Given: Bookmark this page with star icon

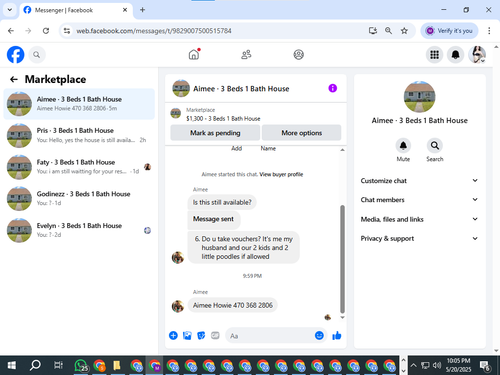Looking at the screenshot, I should (404, 31).
